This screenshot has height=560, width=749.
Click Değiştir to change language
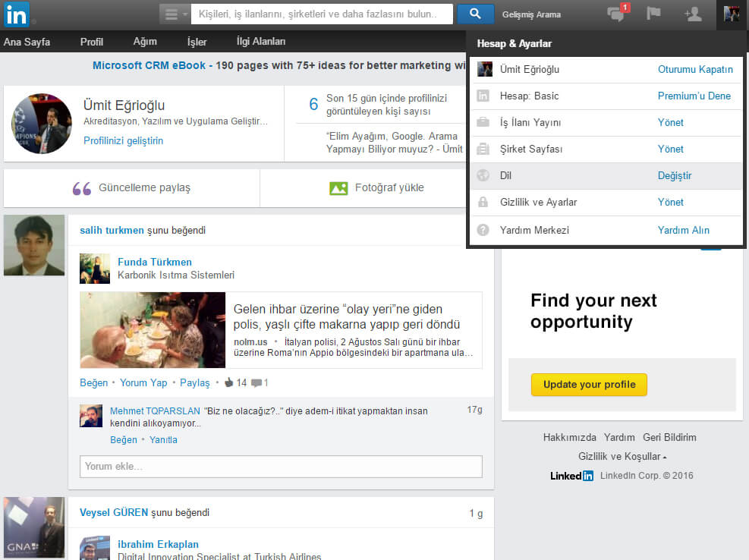coord(675,176)
